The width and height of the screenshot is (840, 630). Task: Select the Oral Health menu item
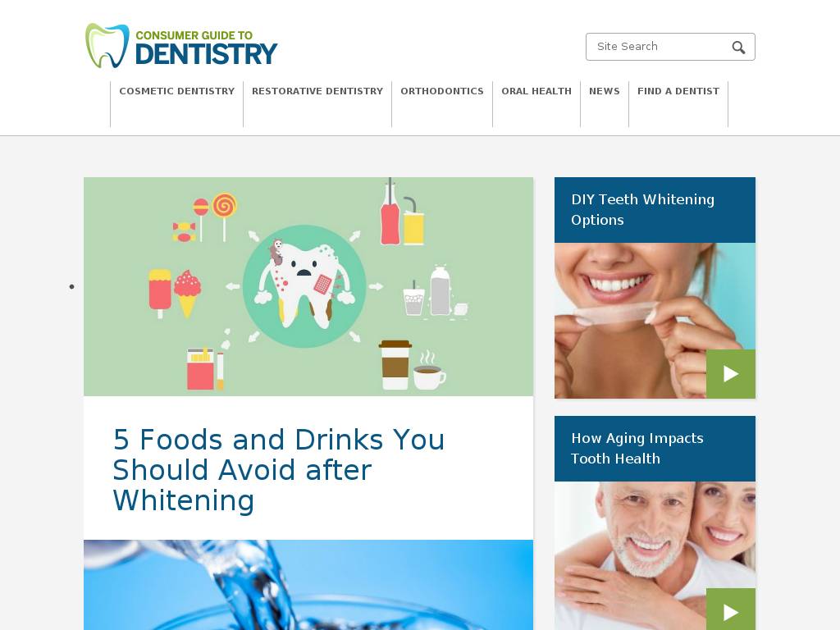(536, 91)
